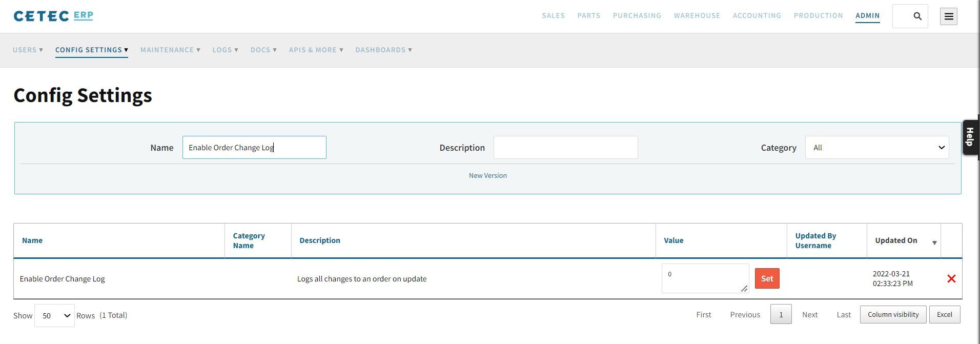Expand the Config Settings submenu
The width and height of the screenshot is (980, 344).
(x=91, y=50)
